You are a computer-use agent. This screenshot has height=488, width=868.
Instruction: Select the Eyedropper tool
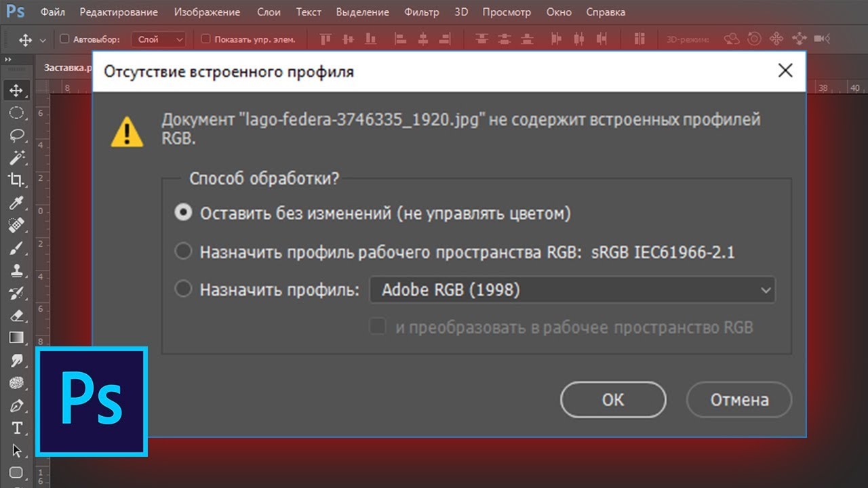[x=16, y=203]
